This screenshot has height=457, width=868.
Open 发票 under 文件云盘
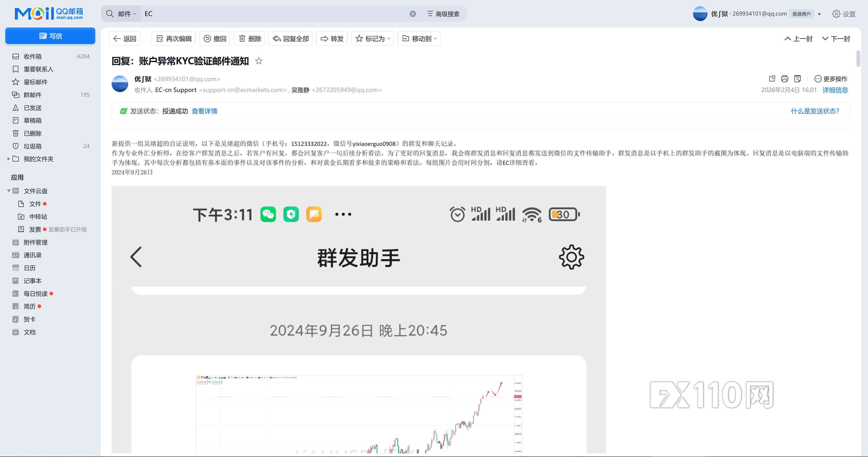click(x=35, y=230)
